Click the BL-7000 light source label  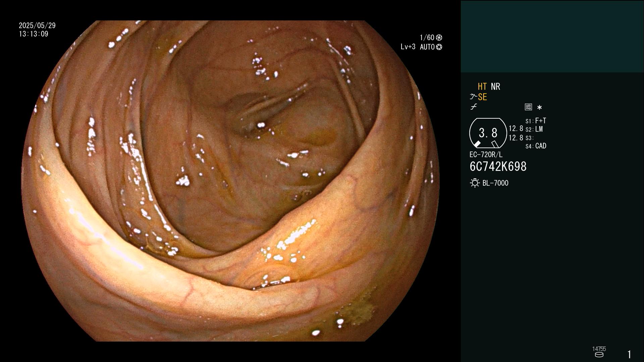[x=495, y=183]
